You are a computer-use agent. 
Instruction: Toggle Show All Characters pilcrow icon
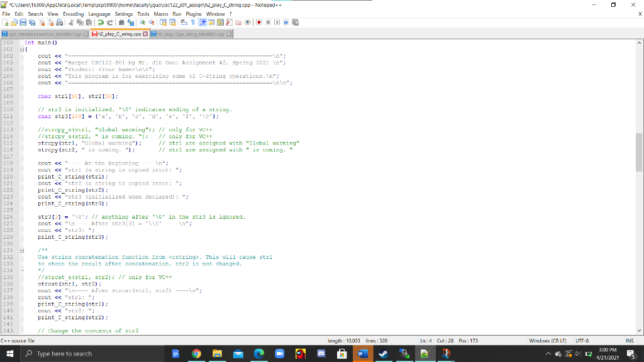click(x=193, y=23)
